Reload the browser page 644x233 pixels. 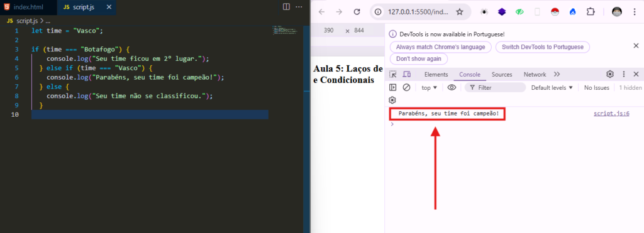point(357,12)
